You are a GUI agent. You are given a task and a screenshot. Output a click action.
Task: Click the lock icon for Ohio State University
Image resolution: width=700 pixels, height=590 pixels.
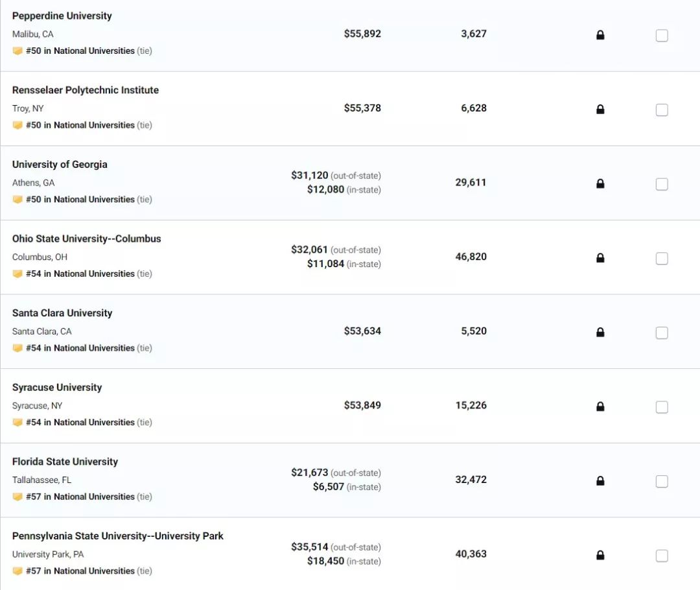click(x=600, y=257)
